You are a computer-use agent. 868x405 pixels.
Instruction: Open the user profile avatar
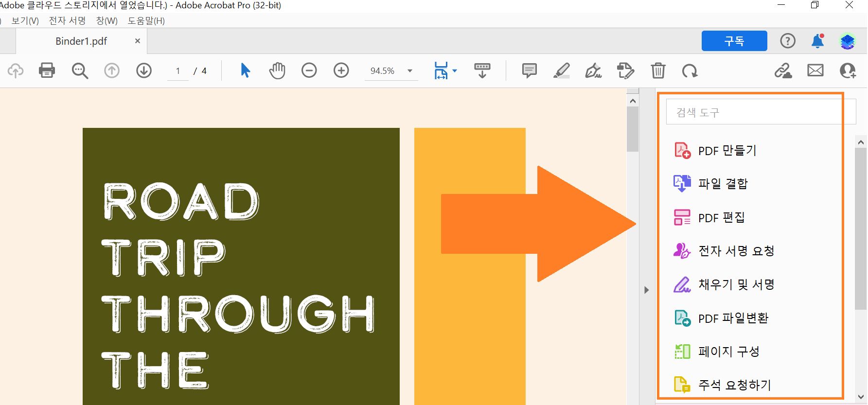click(848, 41)
